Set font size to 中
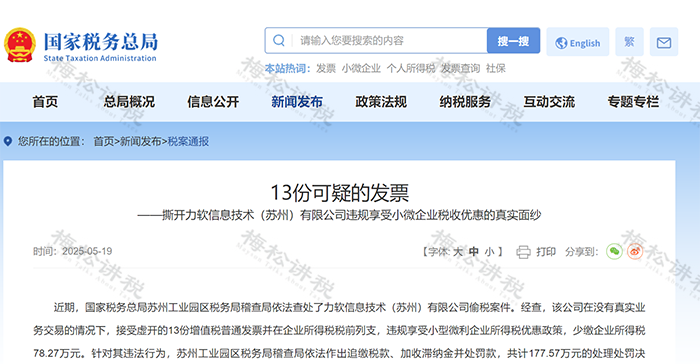 [x=474, y=252]
